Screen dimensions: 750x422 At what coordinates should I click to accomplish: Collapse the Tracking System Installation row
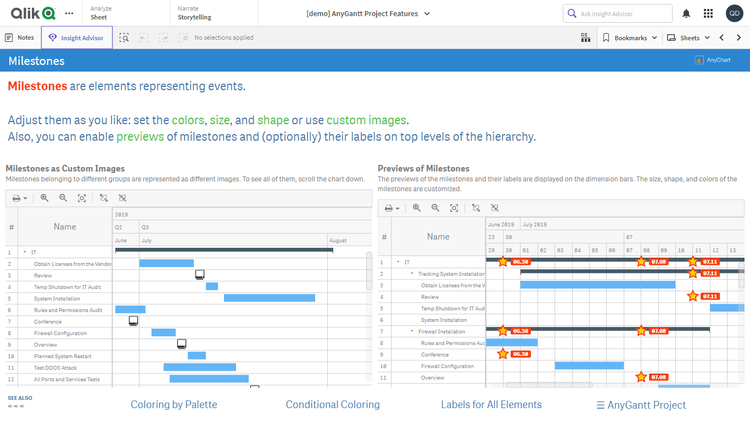[x=410, y=273]
